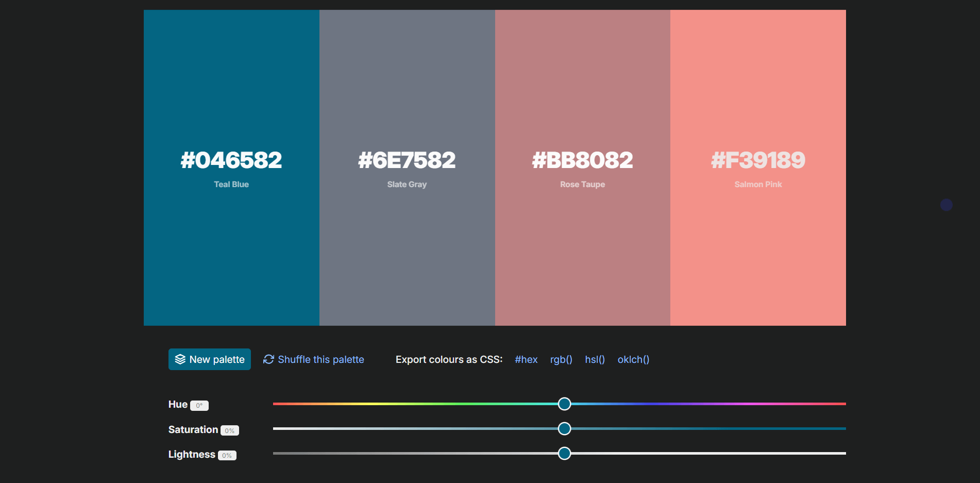The image size is (980, 483).
Task: Export colours using hsl() format
Action: 595,359
